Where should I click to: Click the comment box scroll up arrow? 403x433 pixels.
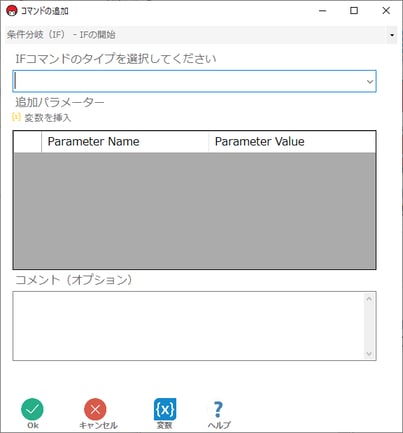369,299
